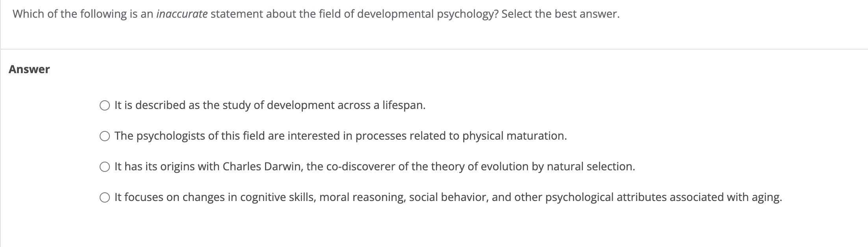The height and width of the screenshot is (247, 868).
Task: Choose the Charles Darwin origins option
Action: coord(105,167)
